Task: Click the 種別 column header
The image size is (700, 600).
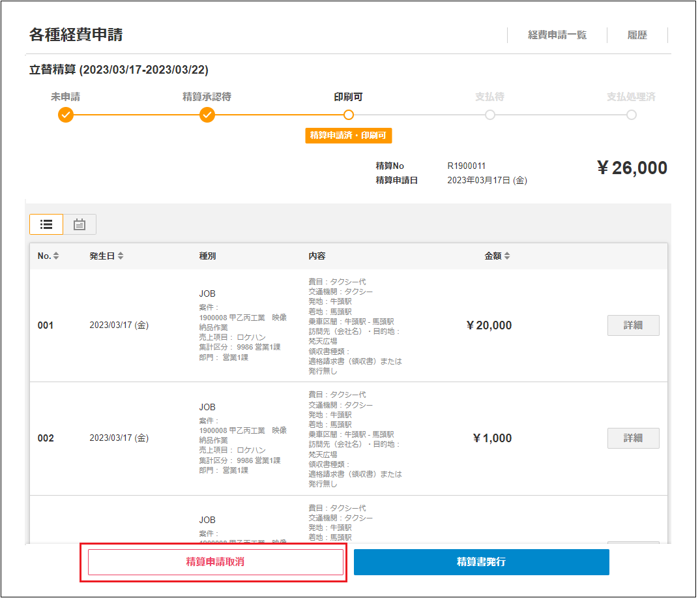Action: (x=207, y=256)
